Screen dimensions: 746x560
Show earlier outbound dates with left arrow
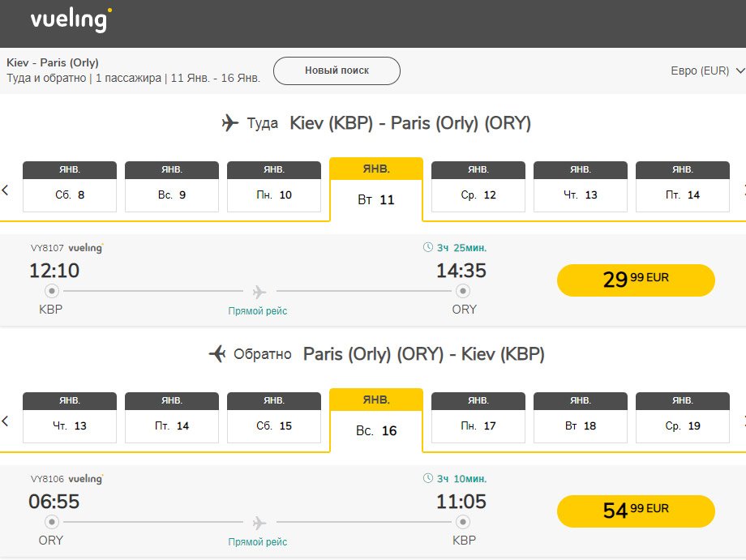coord(5,190)
